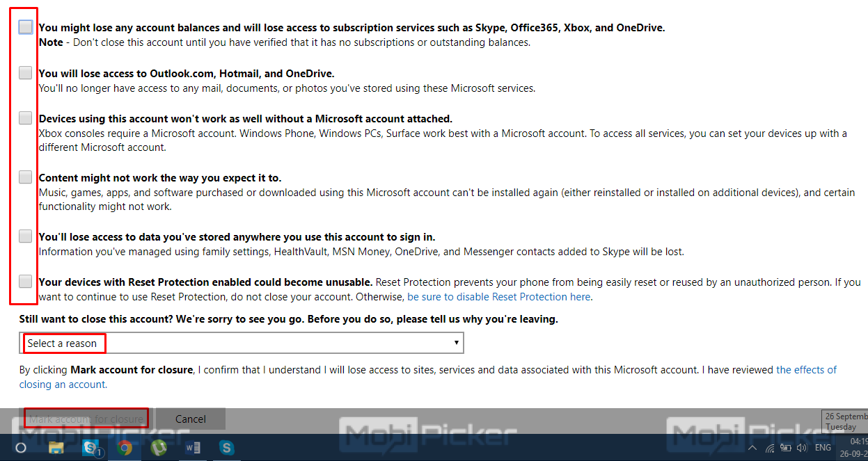Open Skype with notification badge in taskbar
This screenshot has height=461, width=868.
pyautogui.click(x=92, y=448)
